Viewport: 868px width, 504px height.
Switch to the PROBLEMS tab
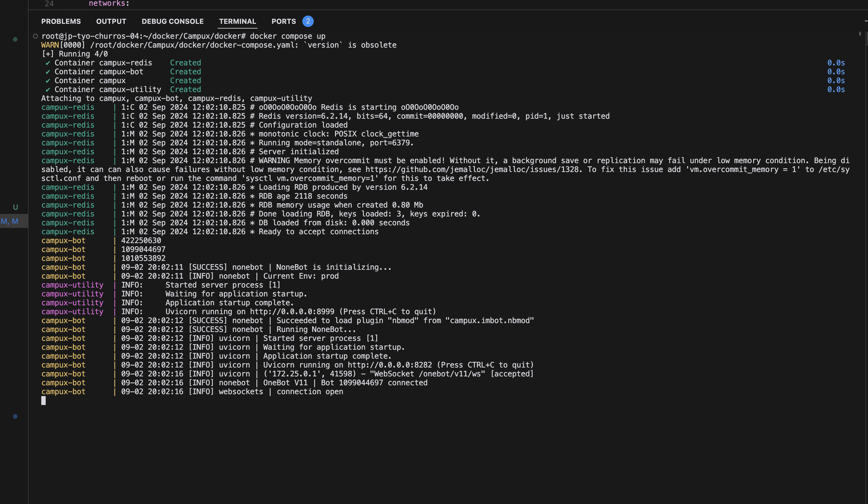[x=61, y=21]
